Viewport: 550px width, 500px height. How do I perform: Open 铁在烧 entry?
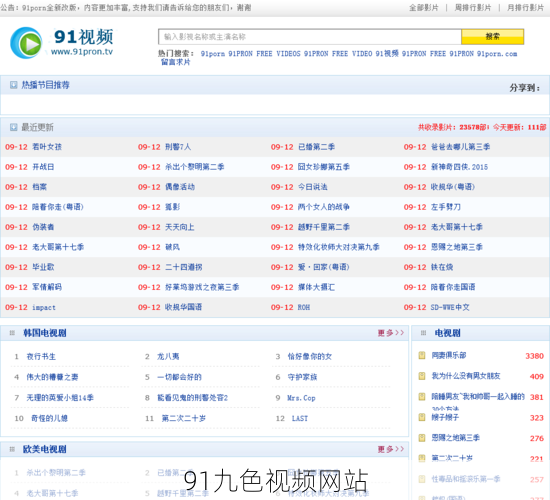coord(442,267)
